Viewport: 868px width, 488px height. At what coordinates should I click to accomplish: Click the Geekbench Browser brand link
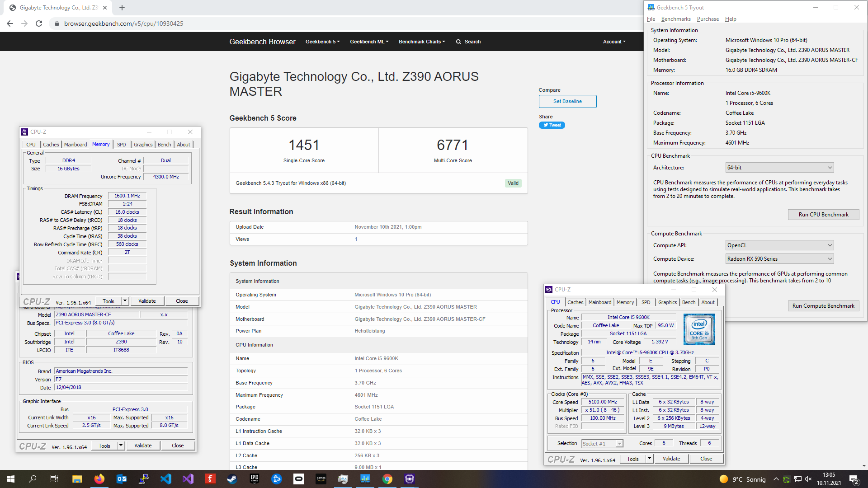(262, 42)
